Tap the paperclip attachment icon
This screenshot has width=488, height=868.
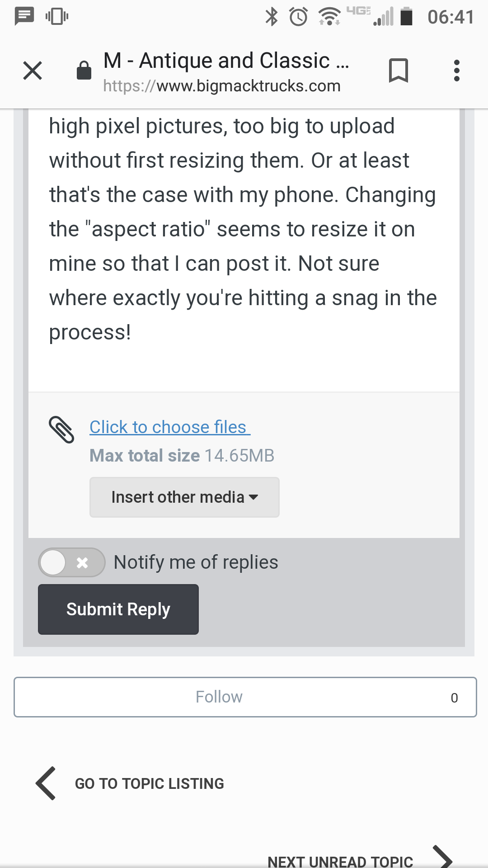(61, 429)
